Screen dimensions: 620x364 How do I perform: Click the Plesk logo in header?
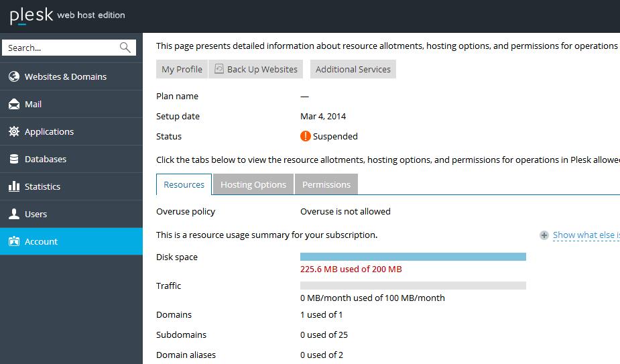click(x=32, y=15)
